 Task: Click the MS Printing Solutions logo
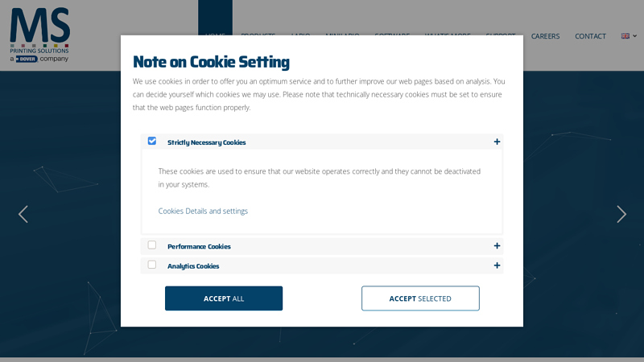coord(40,35)
